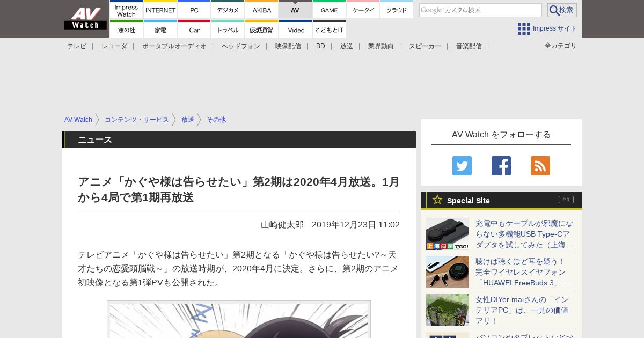Click the star icon beside Special Site
644x338 pixels.
(437, 200)
